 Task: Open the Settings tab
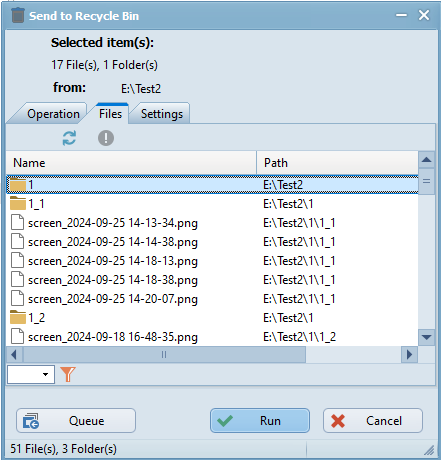click(162, 114)
